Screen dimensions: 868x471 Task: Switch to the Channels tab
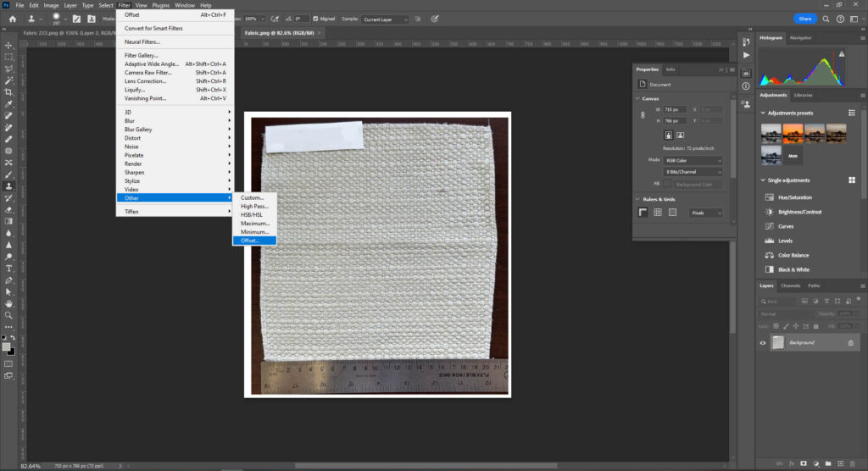coord(791,285)
